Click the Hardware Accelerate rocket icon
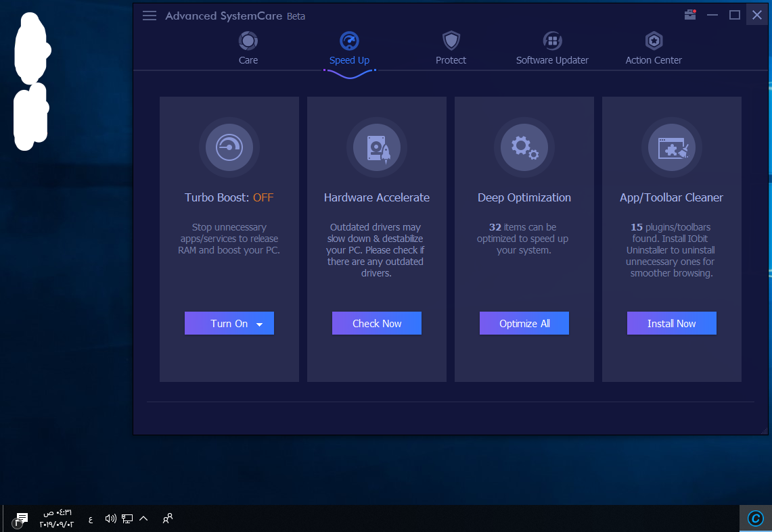 coord(377,147)
